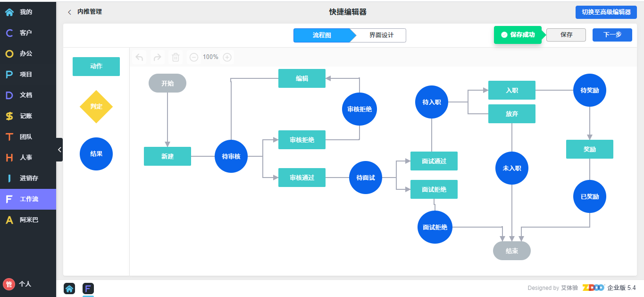Zoom in with the plus icon
The height and width of the screenshot is (297, 644).
point(227,57)
